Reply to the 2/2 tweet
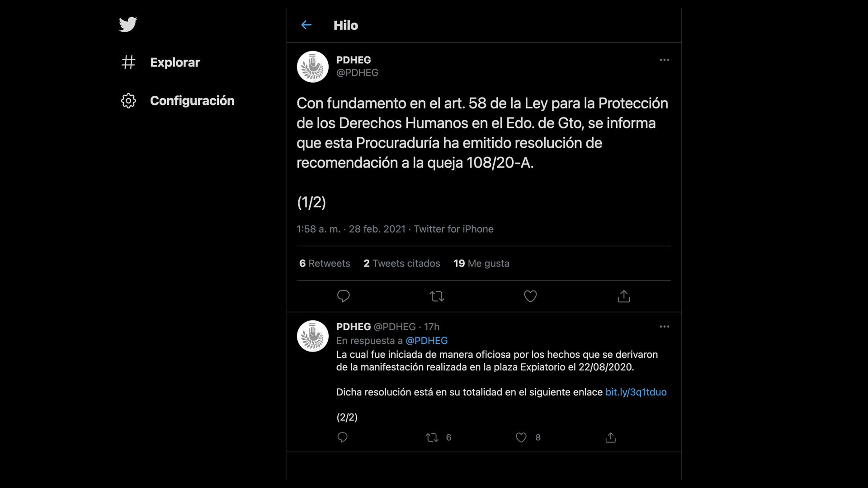Viewport: 868px width, 488px height. pyautogui.click(x=343, y=437)
